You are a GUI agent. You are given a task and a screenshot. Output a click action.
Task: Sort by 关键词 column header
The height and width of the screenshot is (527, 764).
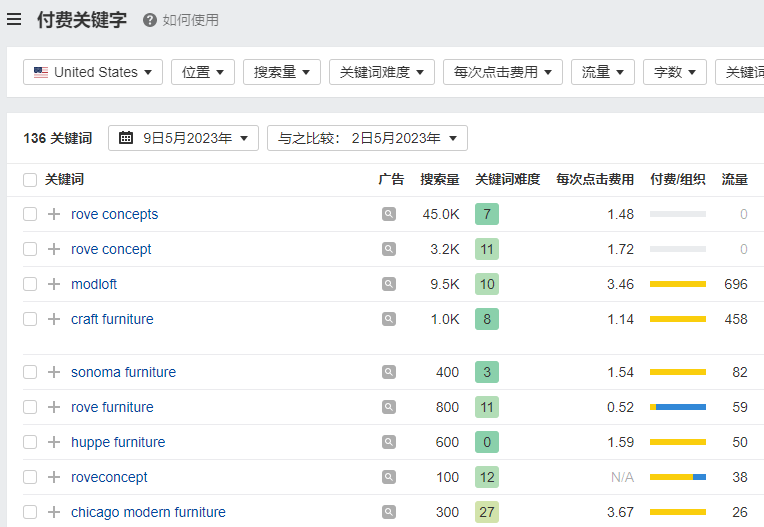point(64,180)
